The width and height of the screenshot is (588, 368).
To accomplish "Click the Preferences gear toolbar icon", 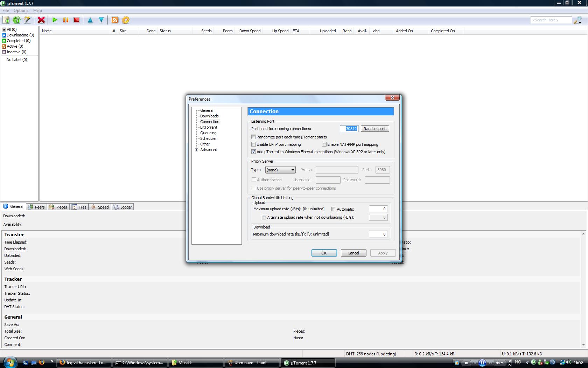I will coord(126,20).
